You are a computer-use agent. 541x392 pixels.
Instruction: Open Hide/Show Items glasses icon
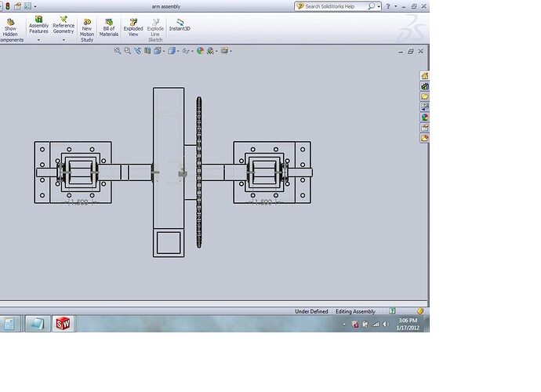(186, 51)
